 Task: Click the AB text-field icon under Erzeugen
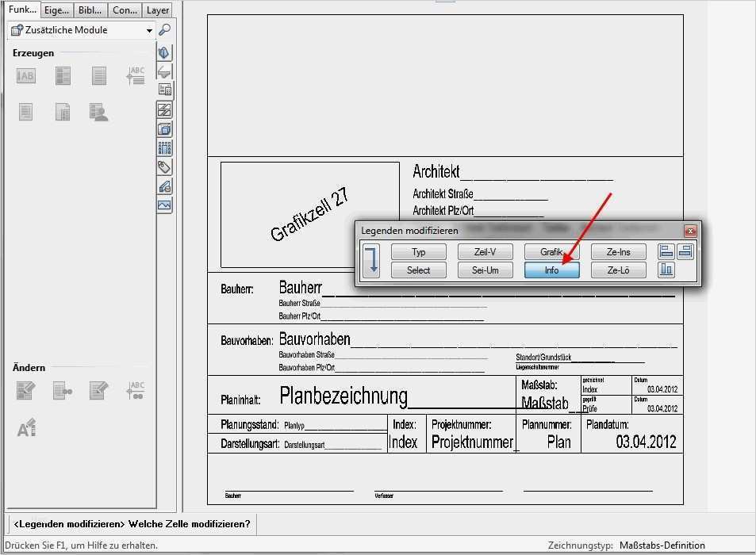tap(26, 75)
